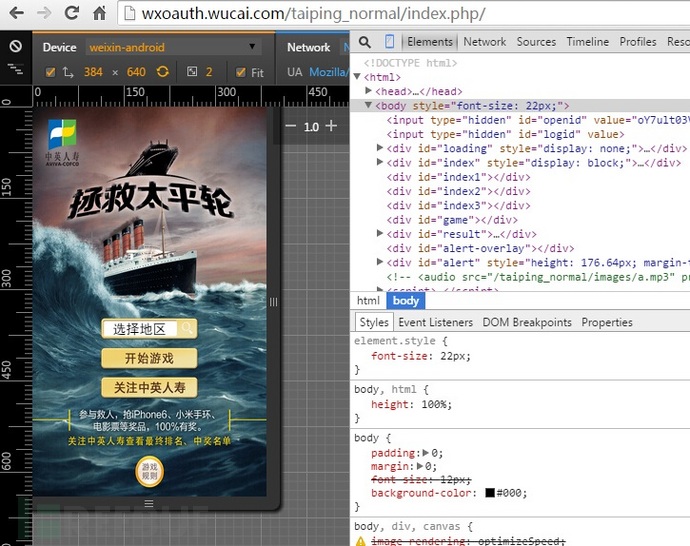Click the round 游戏规则 rules button
Viewport: 690px width, 546px height.
(150, 471)
